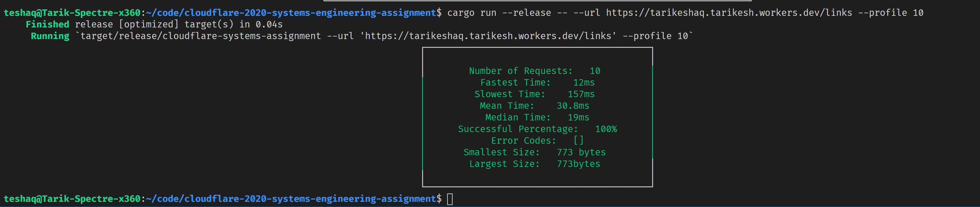Click the 'Number of Requests: 10' line
980x207 pixels.
pyautogui.click(x=534, y=71)
